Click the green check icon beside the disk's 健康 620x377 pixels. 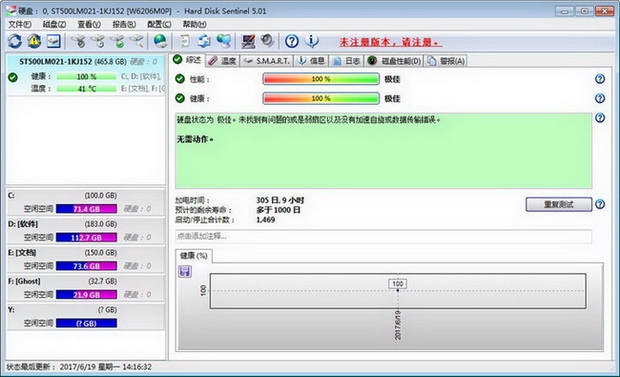click(x=13, y=77)
